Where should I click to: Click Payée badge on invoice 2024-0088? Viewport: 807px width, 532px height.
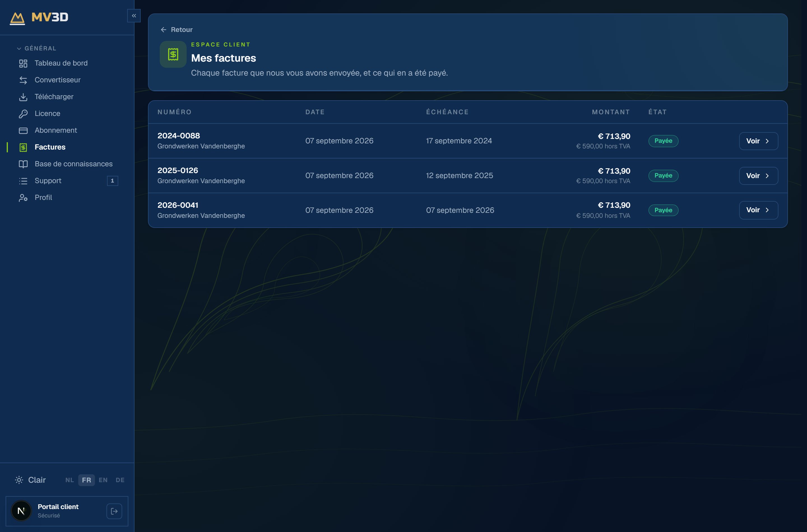(x=663, y=141)
